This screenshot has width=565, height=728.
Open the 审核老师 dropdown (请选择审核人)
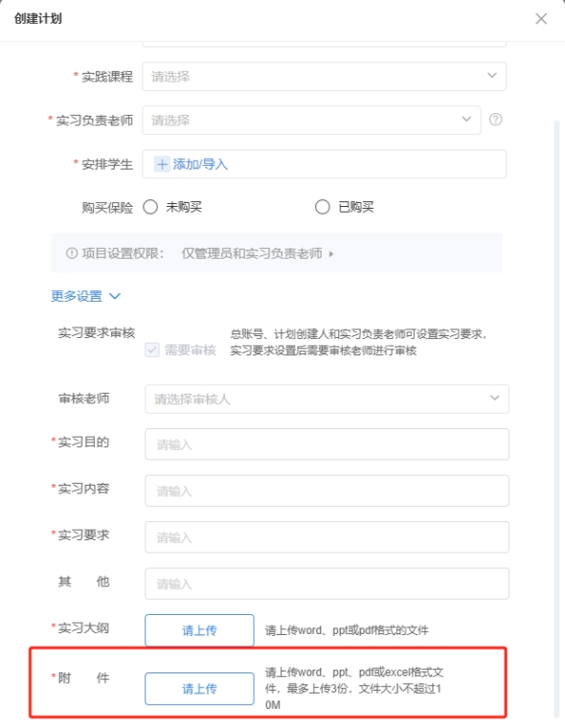pyautogui.click(x=327, y=398)
